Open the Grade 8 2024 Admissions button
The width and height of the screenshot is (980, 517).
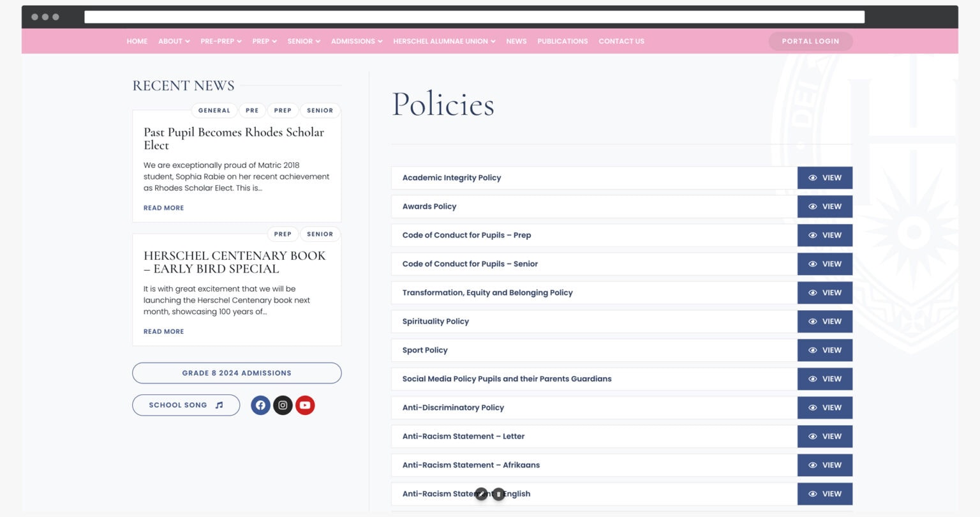[237, 373]
